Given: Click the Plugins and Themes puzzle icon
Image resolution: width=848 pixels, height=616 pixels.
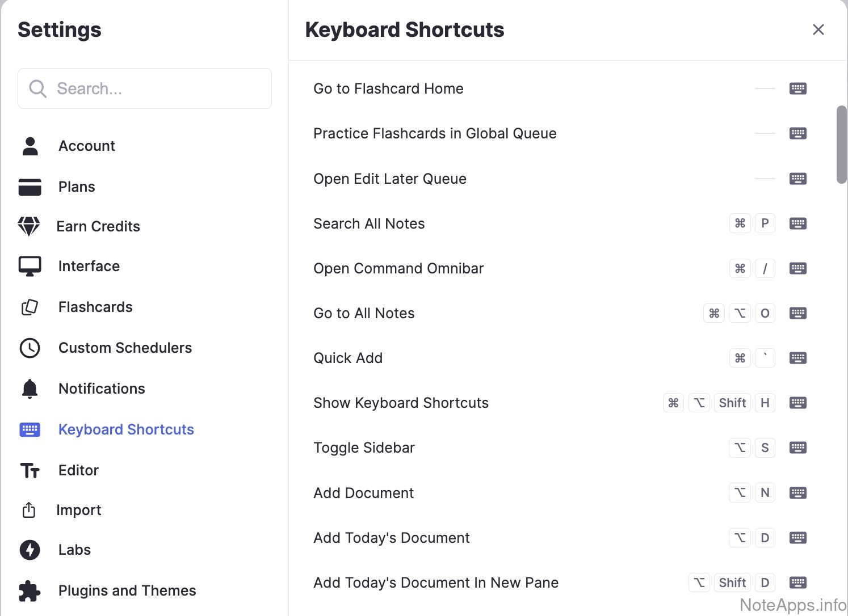Looking at the screenshot, I should [x=30, y=590].
